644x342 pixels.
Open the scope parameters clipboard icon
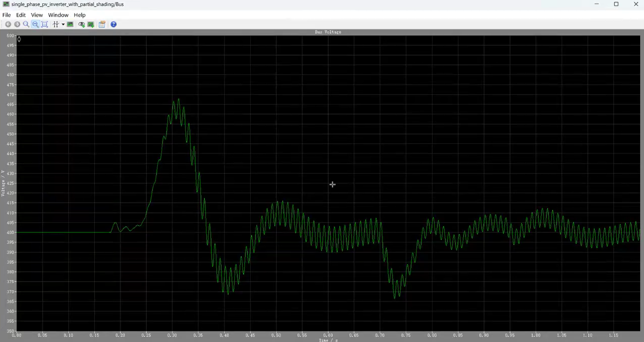click(102, 24)
